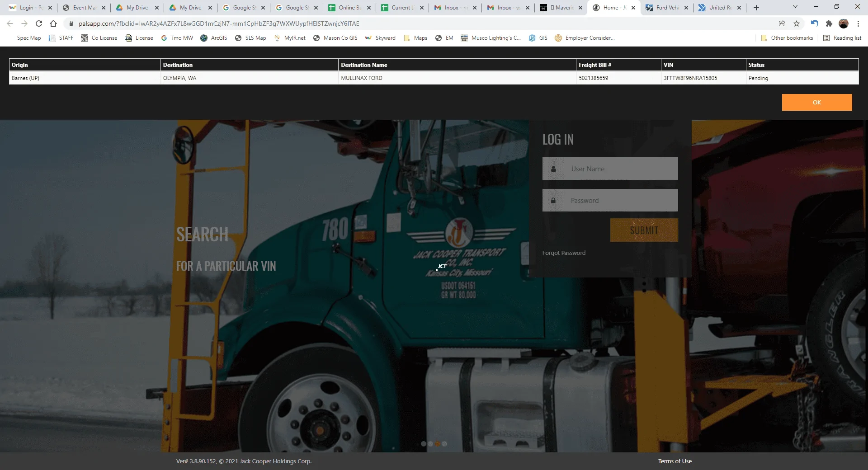Reload the current page
Image resolution: width=868 pixels, height=470 pixels.
click(39, 23)
